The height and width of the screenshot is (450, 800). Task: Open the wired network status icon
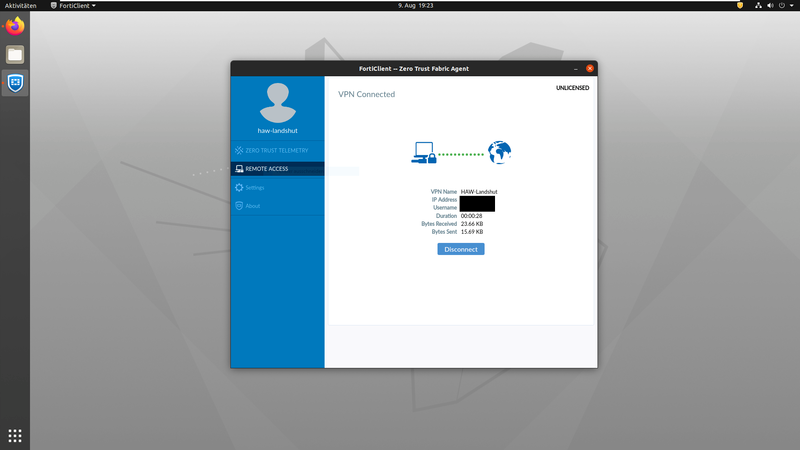tap(758, 5)
